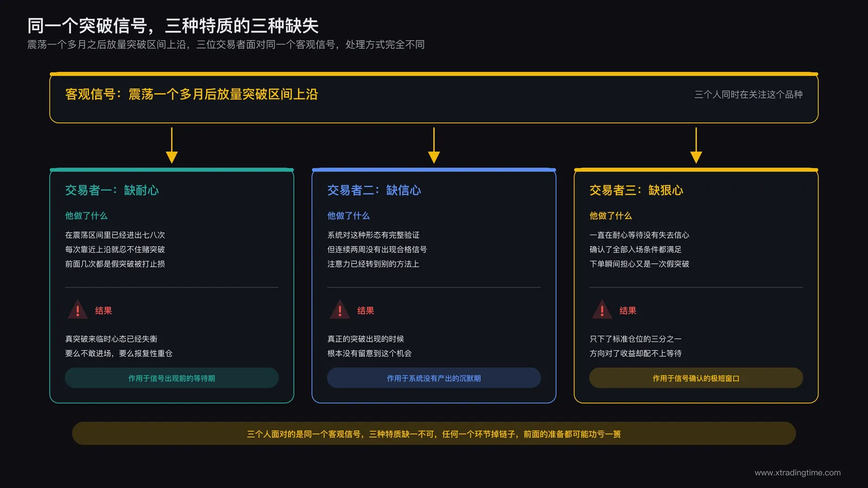Click the line 在震荡区间里已经进出七八次
The width and height of the screenshot is (868, 488).
(x=115, y=235)
